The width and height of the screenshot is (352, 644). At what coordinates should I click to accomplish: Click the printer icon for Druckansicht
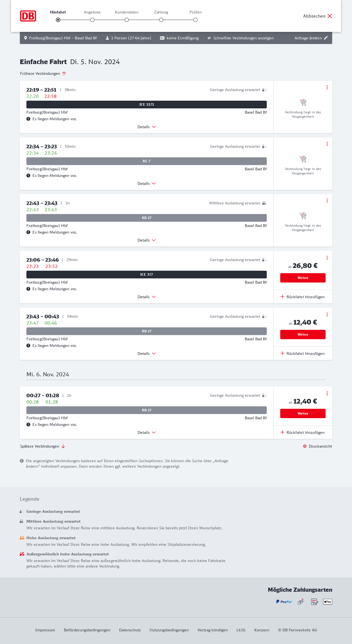305,446
